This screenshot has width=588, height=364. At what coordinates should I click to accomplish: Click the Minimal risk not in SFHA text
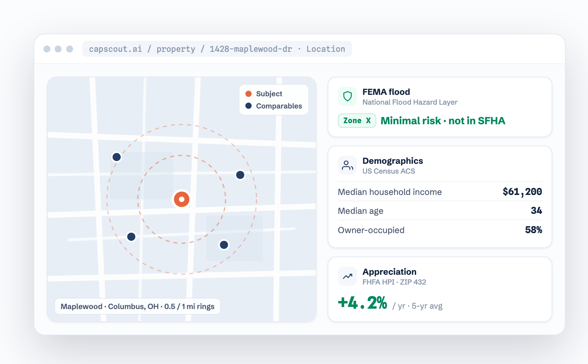443,121
